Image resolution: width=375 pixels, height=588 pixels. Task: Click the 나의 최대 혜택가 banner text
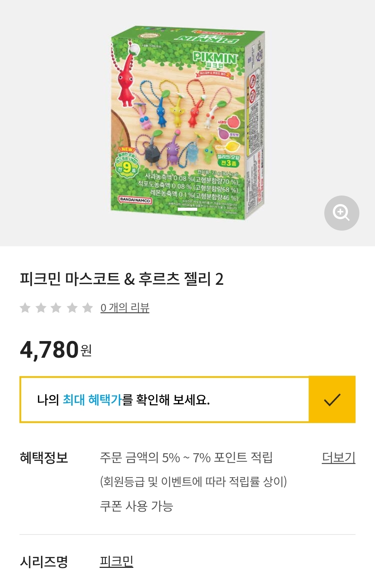pos(123,400)
